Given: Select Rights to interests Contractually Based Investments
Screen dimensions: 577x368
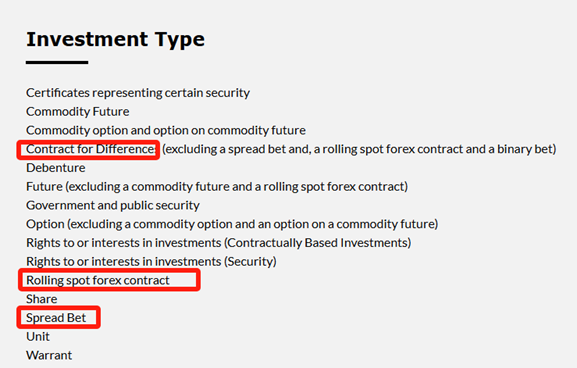Looking at the screenshot, I should [x=219, y=243].
